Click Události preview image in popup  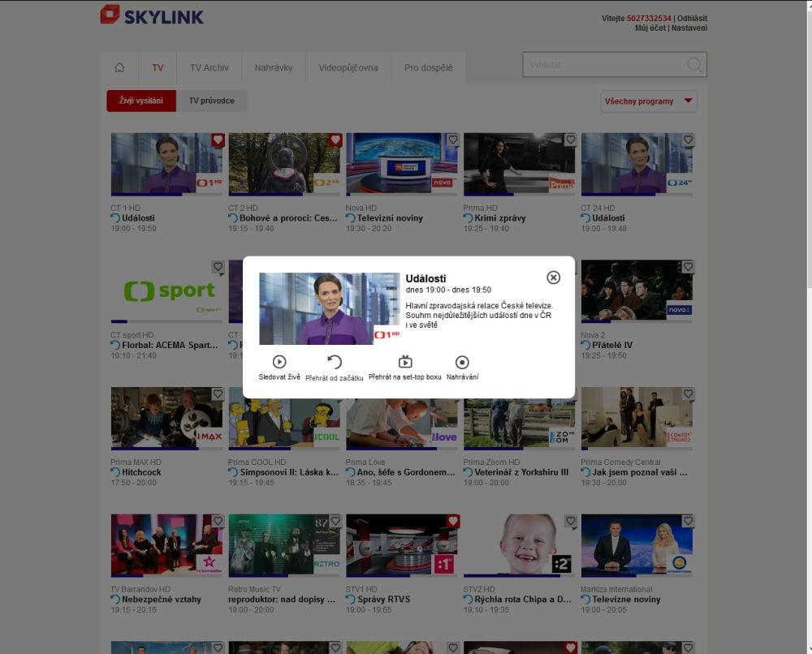330,308
